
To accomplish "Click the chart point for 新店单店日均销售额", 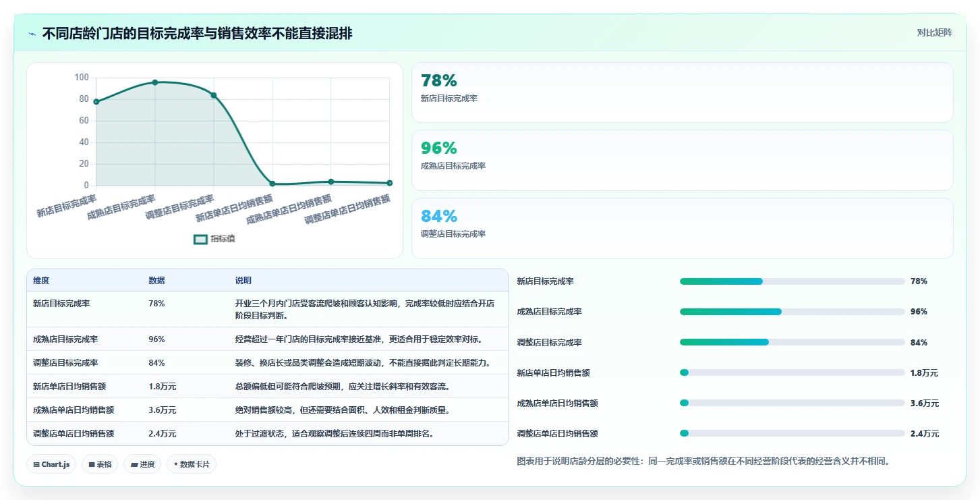I will [x=272, y=184].
